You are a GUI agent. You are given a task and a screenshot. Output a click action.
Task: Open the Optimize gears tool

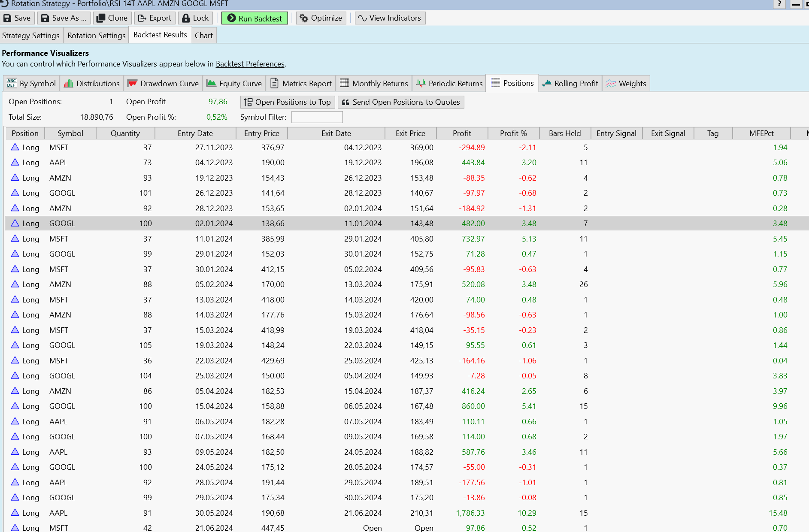click(321, 18)
